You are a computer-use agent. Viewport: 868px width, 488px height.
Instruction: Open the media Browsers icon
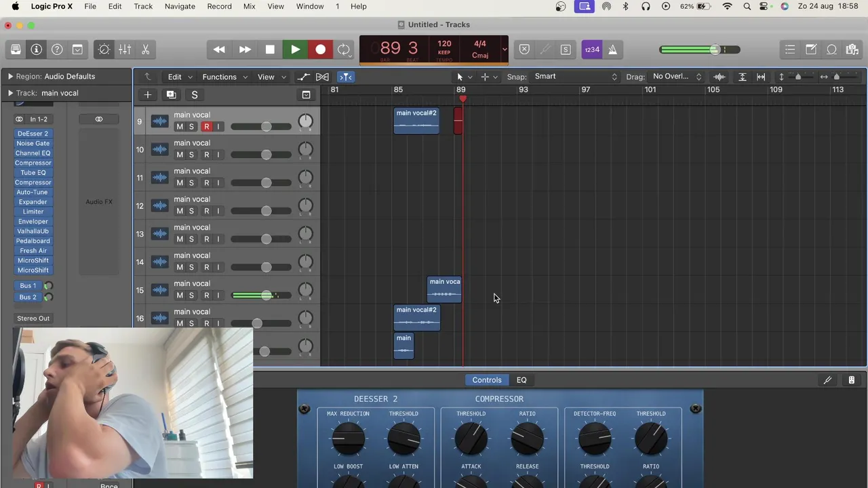tap(852, 49)
